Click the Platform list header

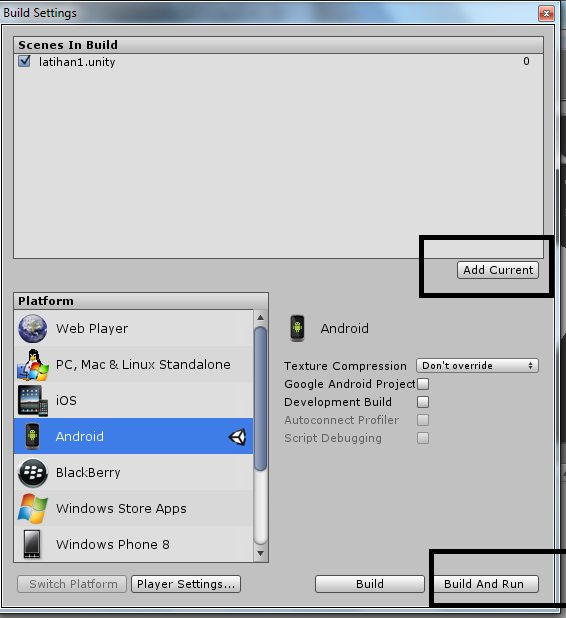46,301
